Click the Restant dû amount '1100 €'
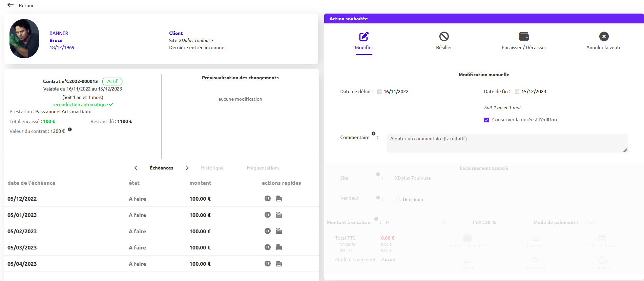Image resolution: width=644 pixels, height=281 pixels. point(125,121)
